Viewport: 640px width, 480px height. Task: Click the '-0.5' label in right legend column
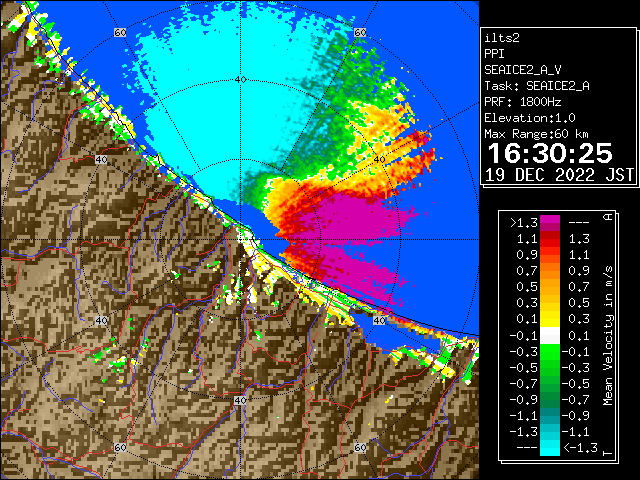point(576,384)
